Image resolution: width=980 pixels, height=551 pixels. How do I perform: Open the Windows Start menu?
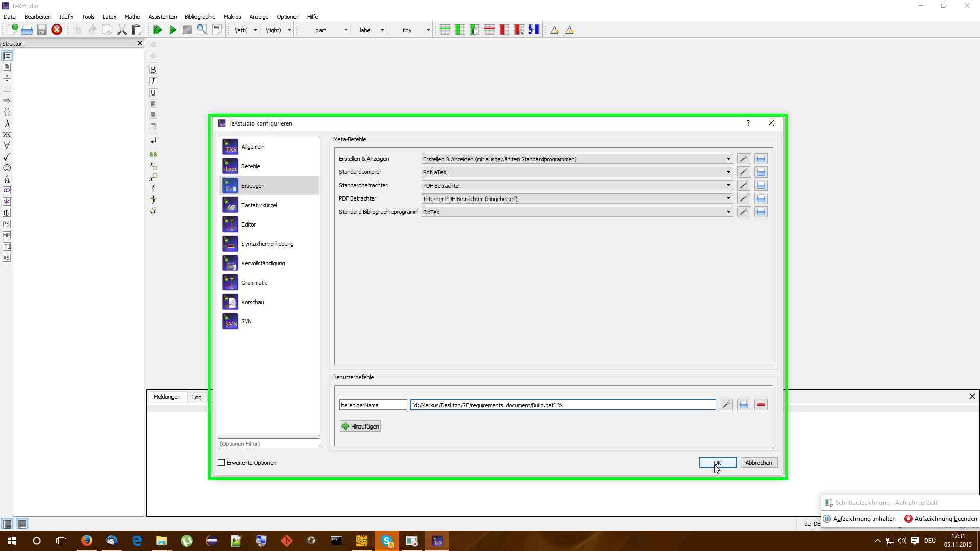tap(12, 541)
